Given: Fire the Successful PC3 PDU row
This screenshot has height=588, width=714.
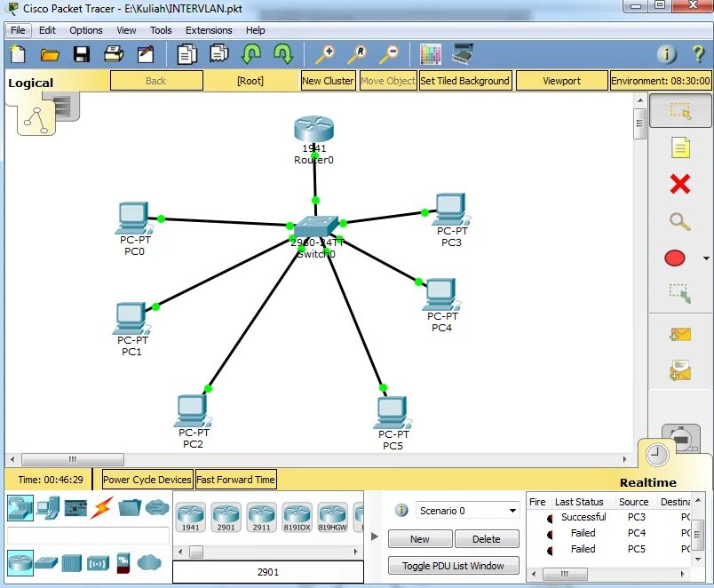Looking at the screenshot, I should (x=549, y=518).
